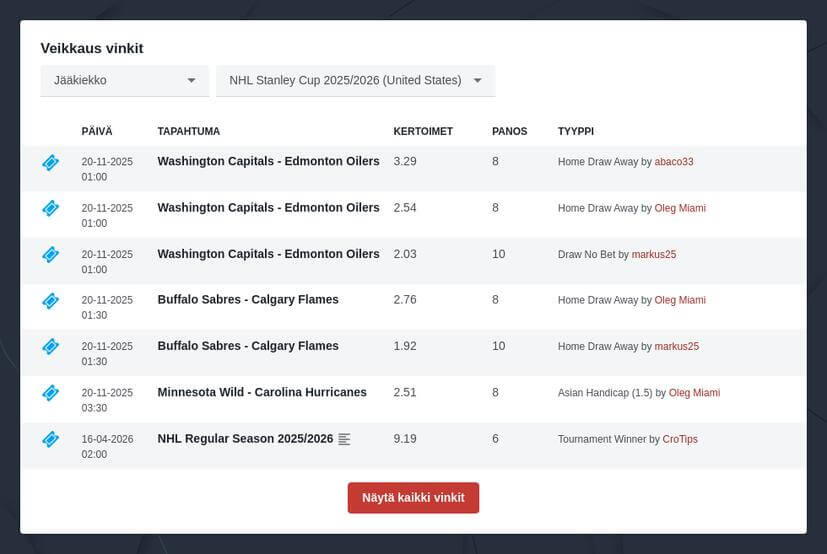Click the KERTOIMET column header
This screenshot has height=554, width=827.
(x=423, y=131)
